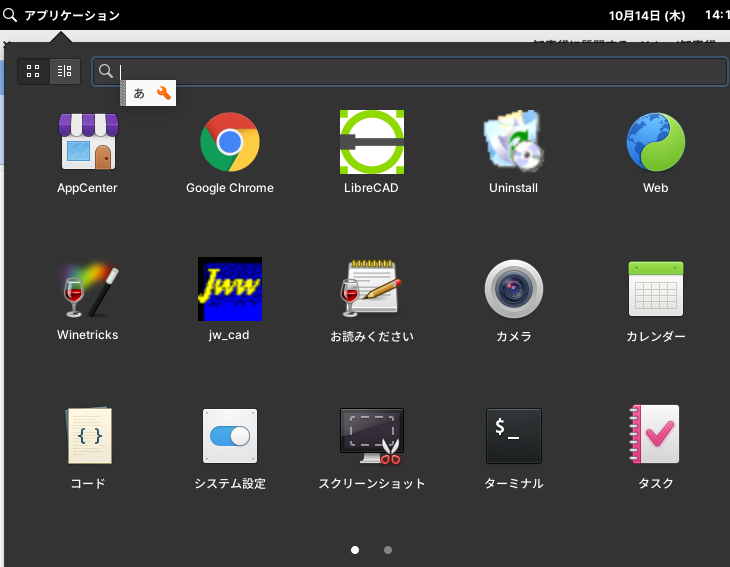The width and height of the screenshot is (730, 567).
Task: Click アプリケーション in the top panel
Action: (72, 16)
